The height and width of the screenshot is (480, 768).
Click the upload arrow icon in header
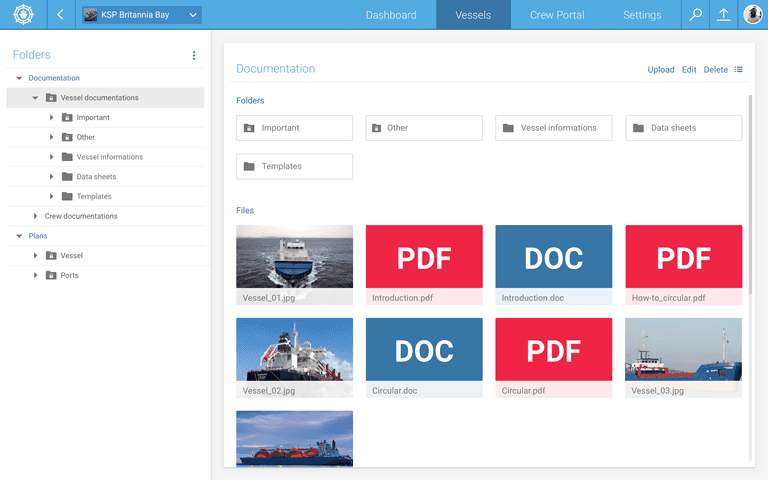click(724, 15)
